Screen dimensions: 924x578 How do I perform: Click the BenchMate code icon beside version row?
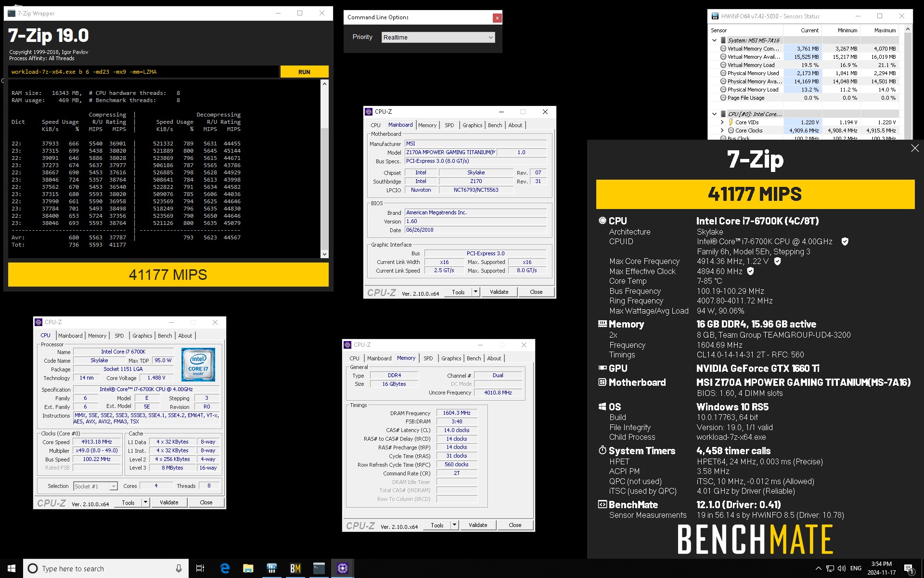click(x=602, y=504)
